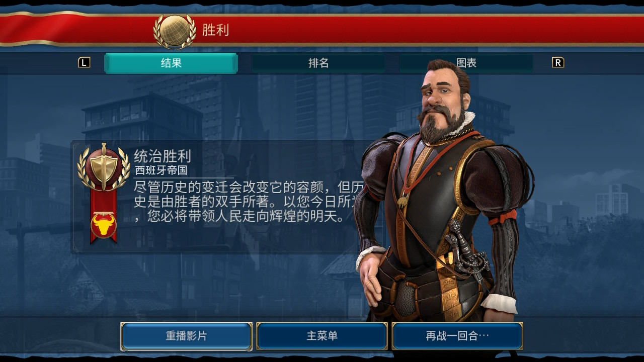Select the 重播影片 button

point(186,336)
